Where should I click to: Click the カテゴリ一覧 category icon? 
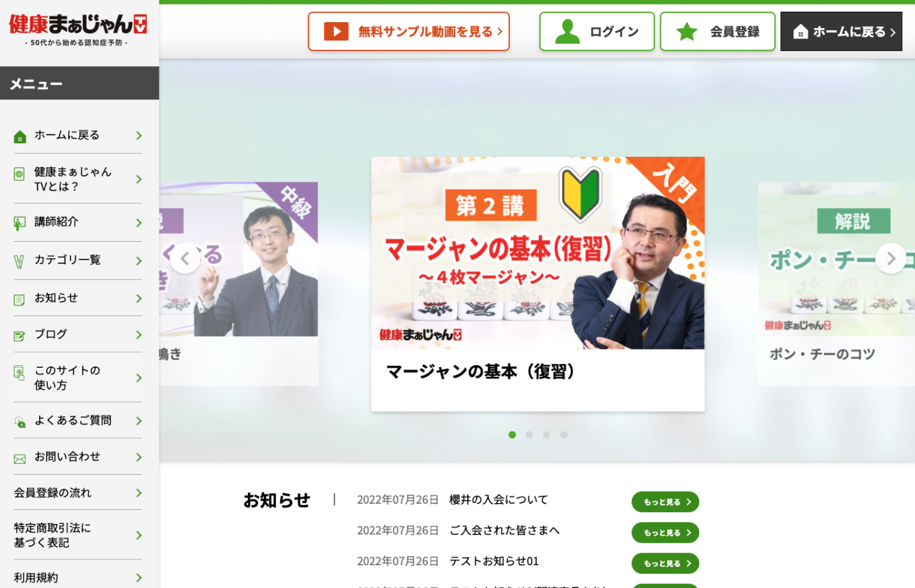tap(18, 260)
